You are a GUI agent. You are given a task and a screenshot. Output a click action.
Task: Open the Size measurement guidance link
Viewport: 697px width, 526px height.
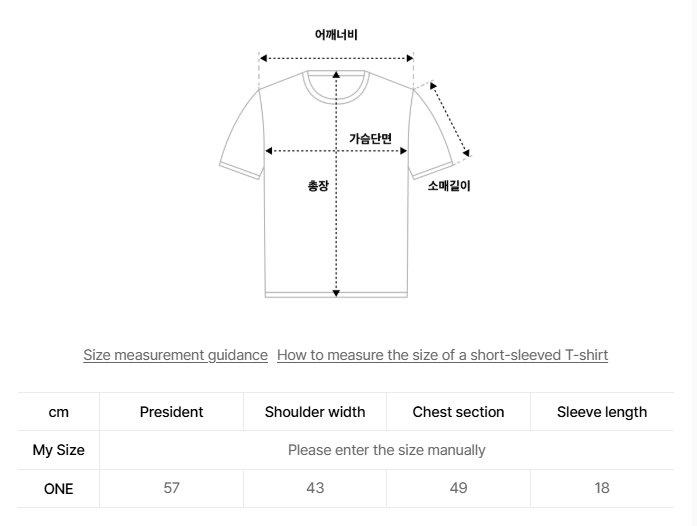tap(175, 355)
